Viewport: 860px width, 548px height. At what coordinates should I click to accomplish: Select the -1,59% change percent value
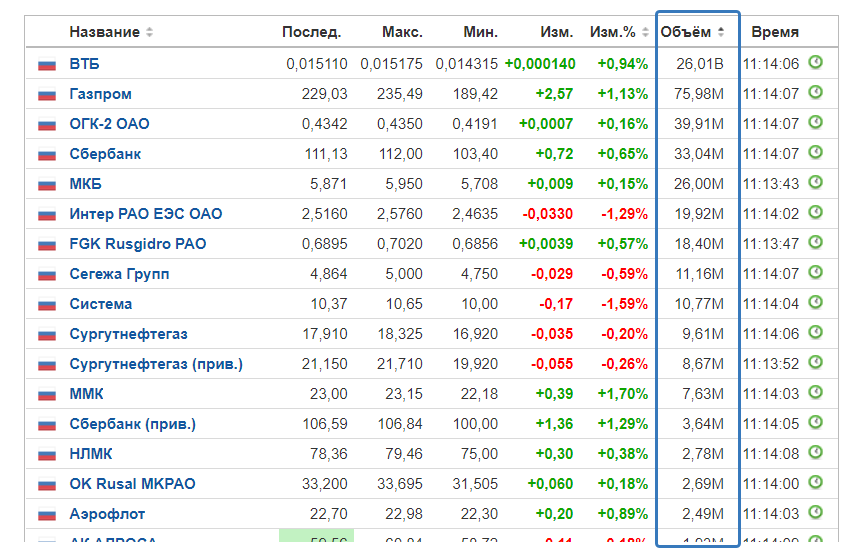click(624, 304)
